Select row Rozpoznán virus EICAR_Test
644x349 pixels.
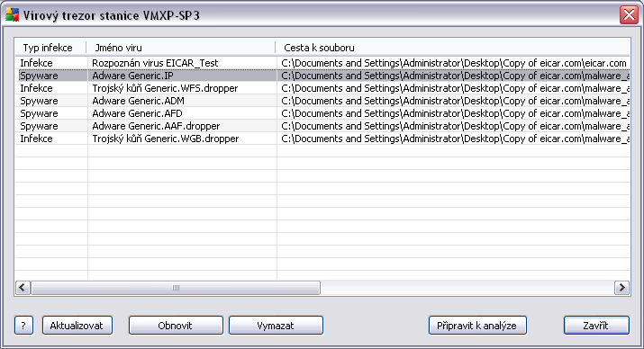[x=322, y=63]
